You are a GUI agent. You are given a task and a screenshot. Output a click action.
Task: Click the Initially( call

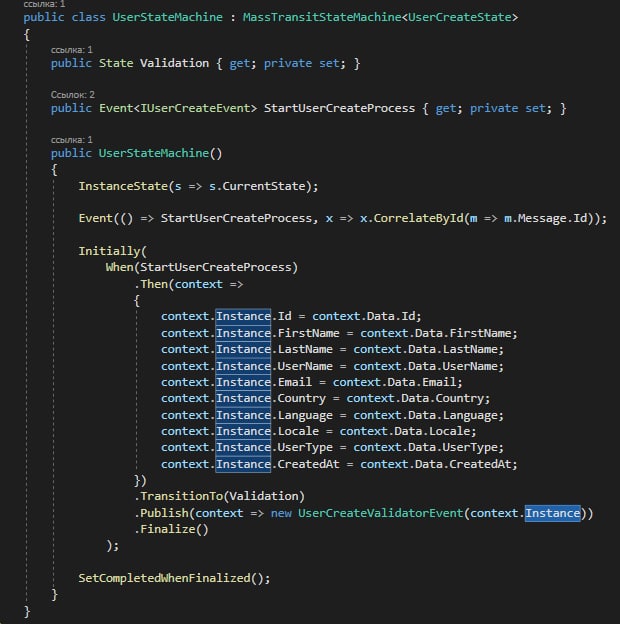[x=113, y=252]
